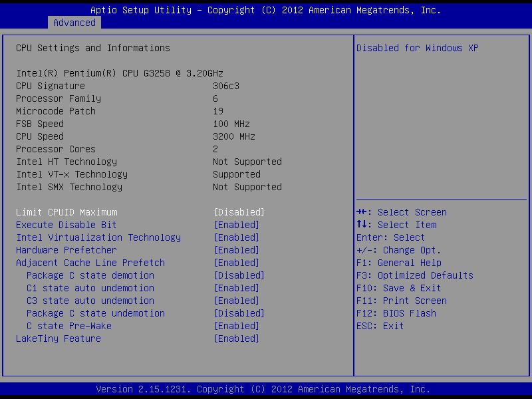The width and height of the screenshot is (532, 399).
Task: Toggle Intel Virtualization Technology [Enabled] value
Action: [x=237, y=237]
